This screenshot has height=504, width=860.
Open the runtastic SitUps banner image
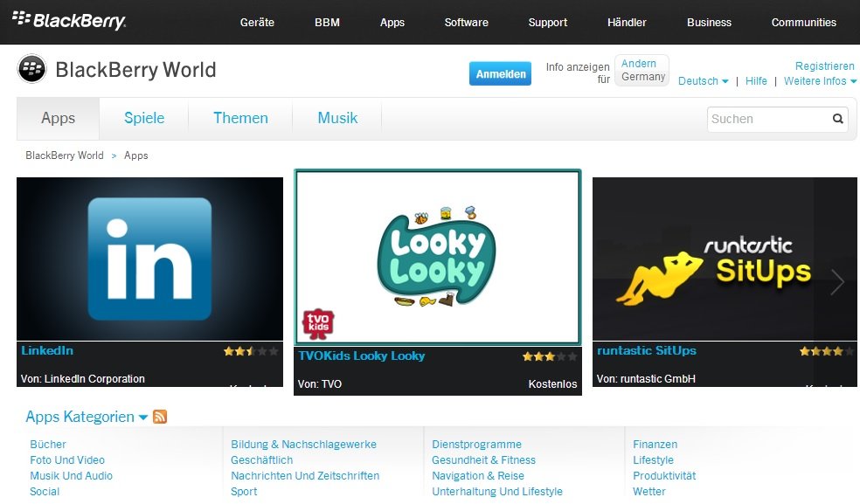pos(725,259)
